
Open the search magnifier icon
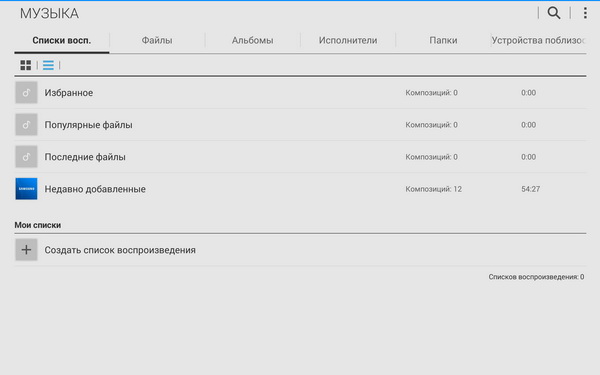click(554, 13)
